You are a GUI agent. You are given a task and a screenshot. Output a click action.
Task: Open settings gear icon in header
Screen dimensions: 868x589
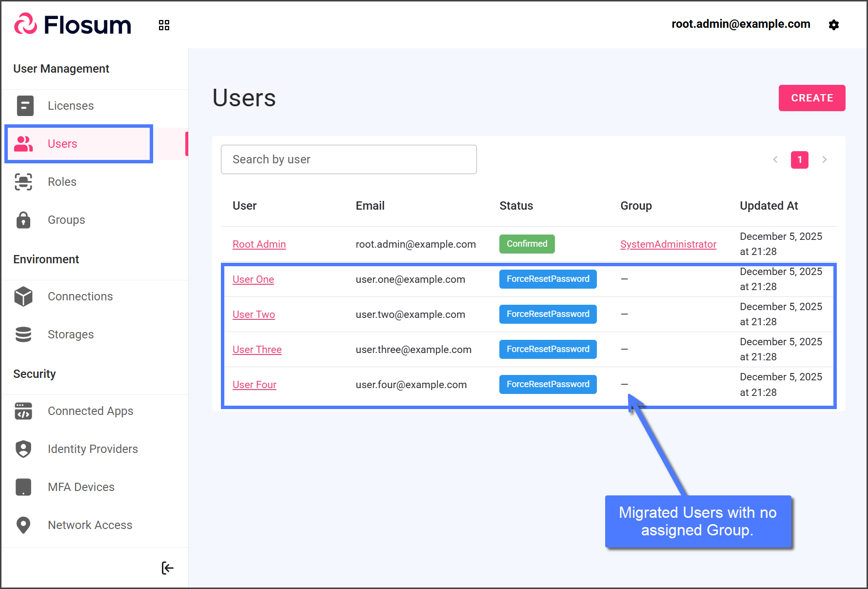[x=833, y=25]
